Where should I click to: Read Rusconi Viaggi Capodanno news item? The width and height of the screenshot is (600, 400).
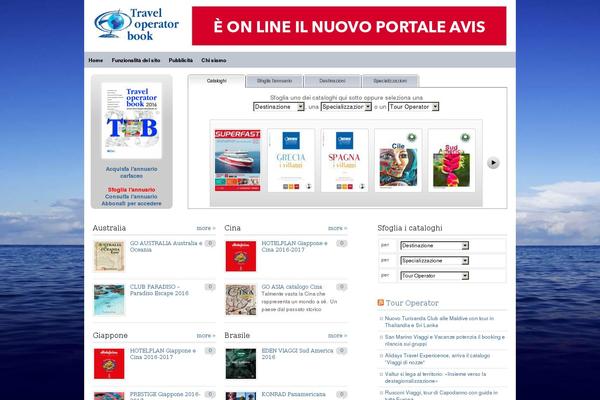441,395
